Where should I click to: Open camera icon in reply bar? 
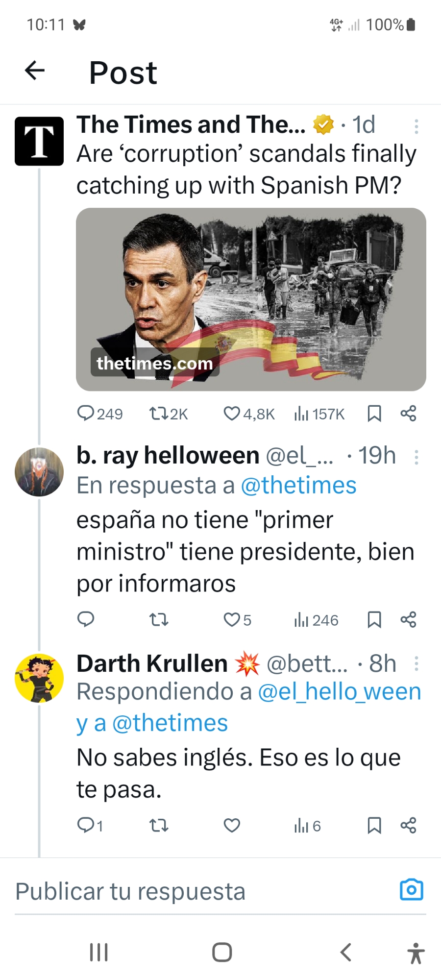coord(411,890)
